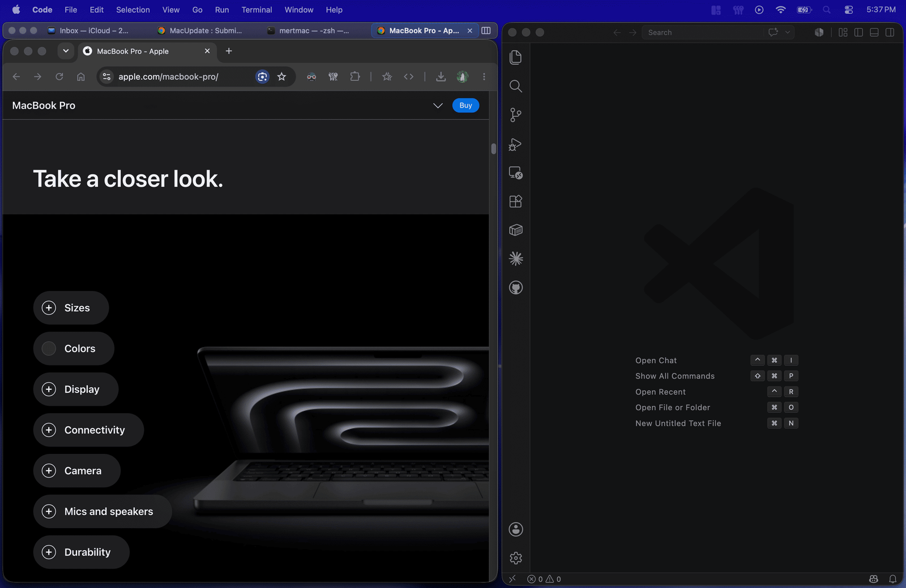
Task: Click Open Chat on VS Code welcome screen
Action: pos(656,360)
